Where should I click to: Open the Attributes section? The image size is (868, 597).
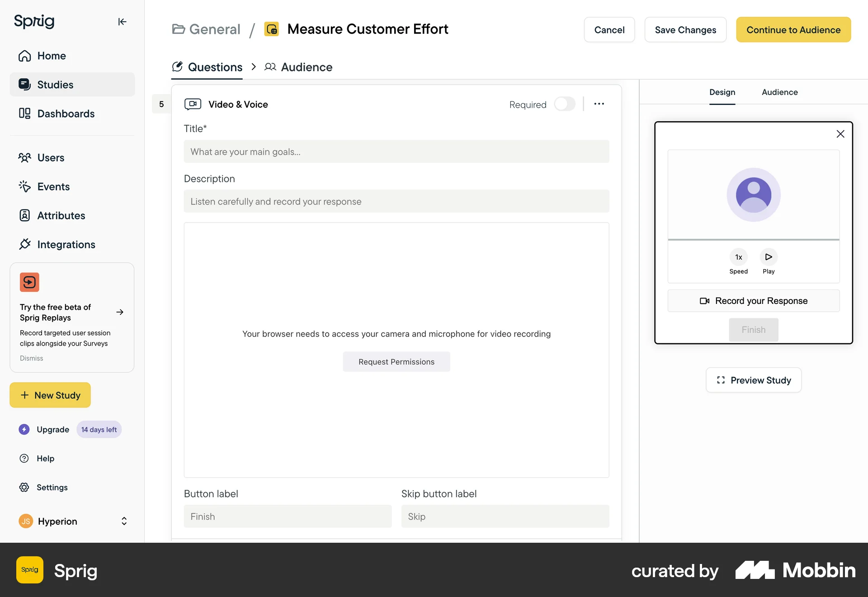coord(61,216)
